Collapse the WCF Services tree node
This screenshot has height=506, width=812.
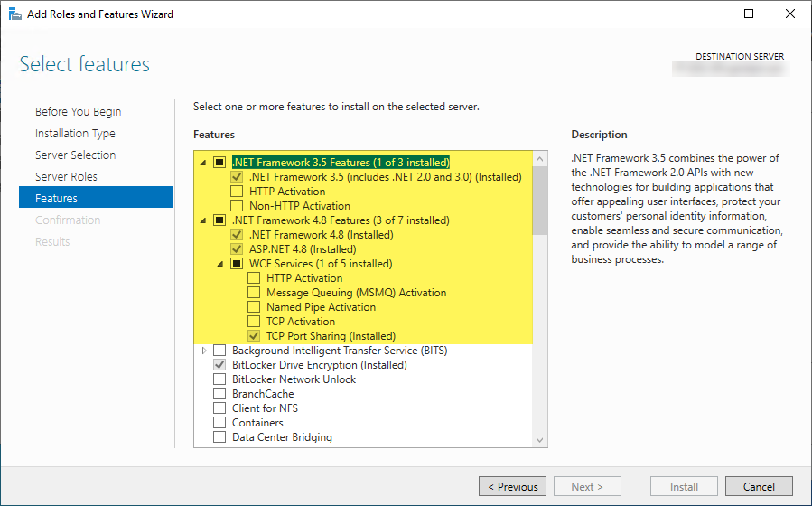point(221,264)
